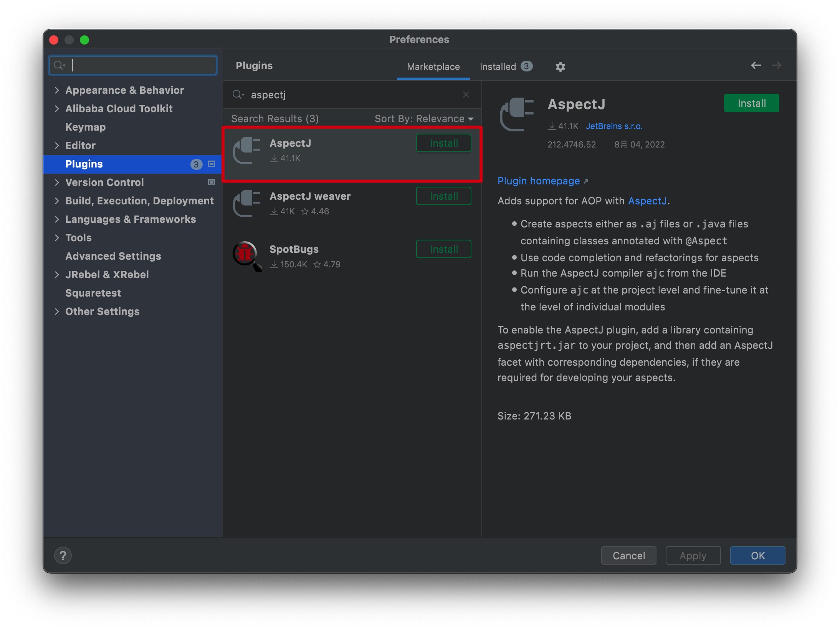Screen dimensions: 840x630
Task: Select Keymap in the settings tree
Action: tap(85, 127)
